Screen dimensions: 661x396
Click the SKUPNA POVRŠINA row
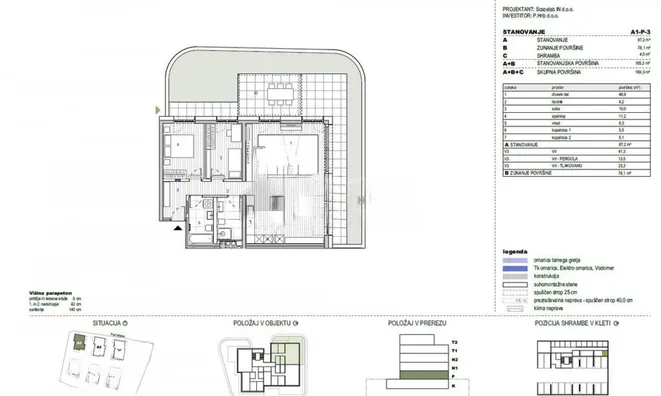coord(576,72)
